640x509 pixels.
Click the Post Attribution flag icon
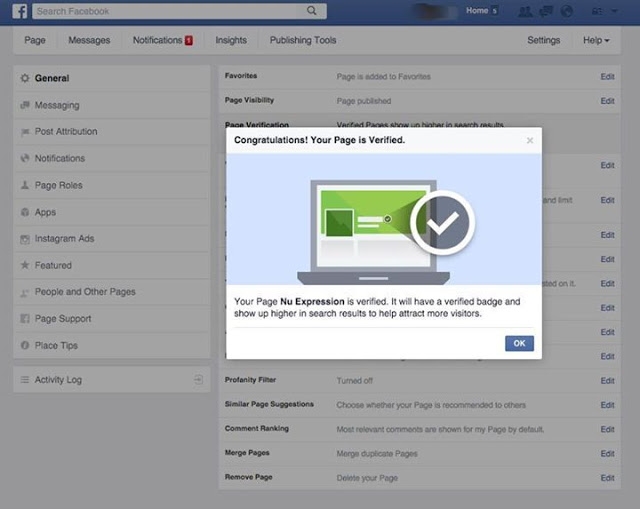[x=25, y=132]
